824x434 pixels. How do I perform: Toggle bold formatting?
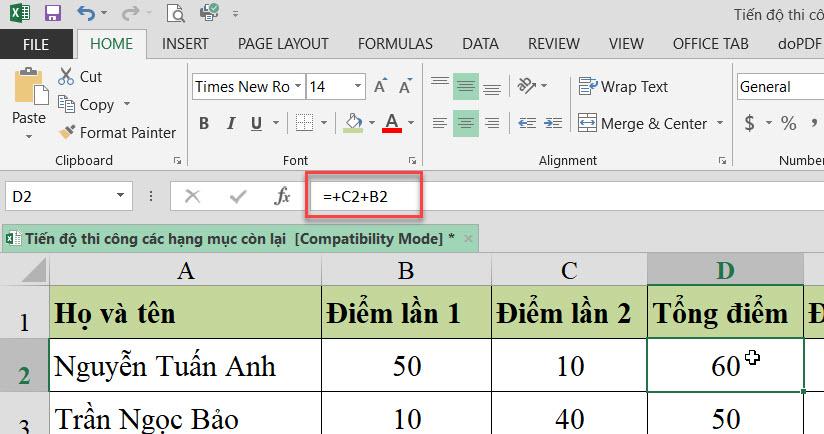(204, 123)
